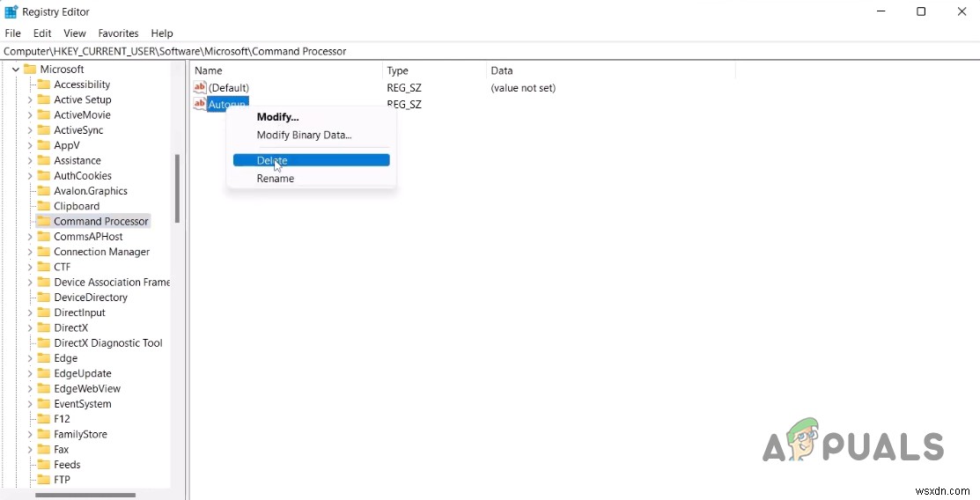980x500 pixels.
Task: Select the (Default) value name
Action: click(229, 87)
